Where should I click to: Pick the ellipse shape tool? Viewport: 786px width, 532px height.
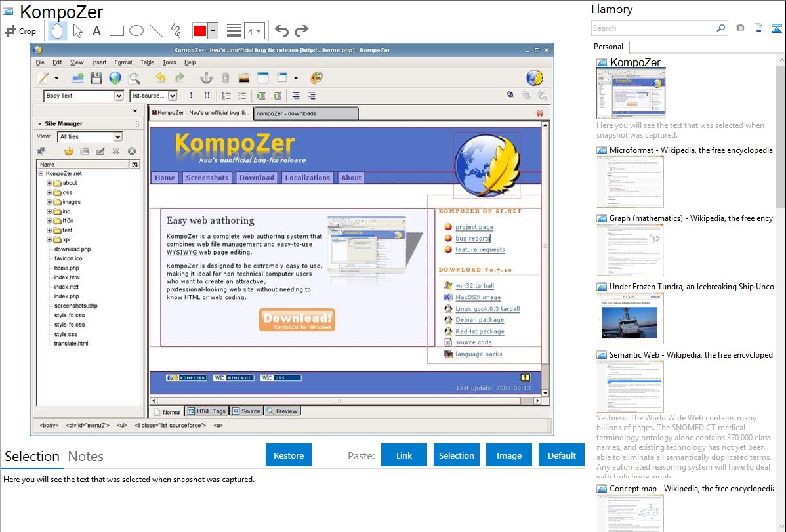[136, 31]
